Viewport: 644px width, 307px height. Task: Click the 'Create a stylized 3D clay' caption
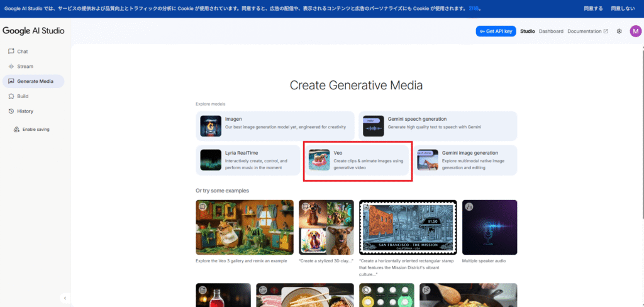(326, 261)
